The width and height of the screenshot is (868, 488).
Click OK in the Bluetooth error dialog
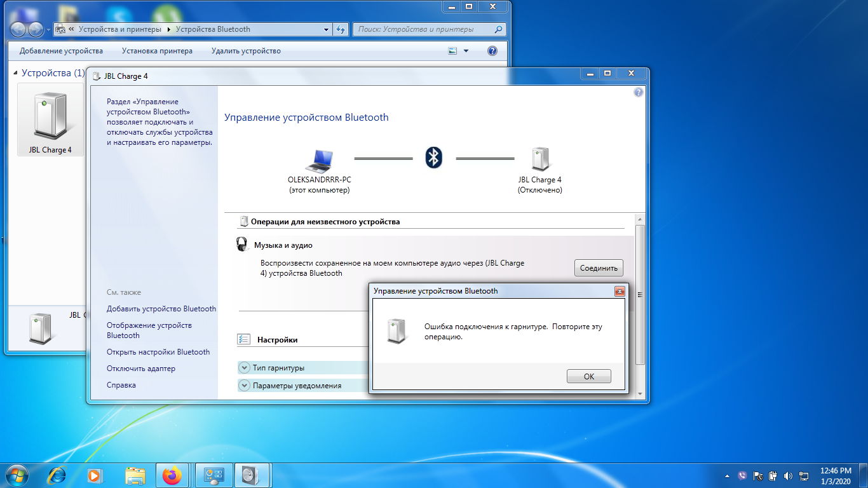[588, 376]
